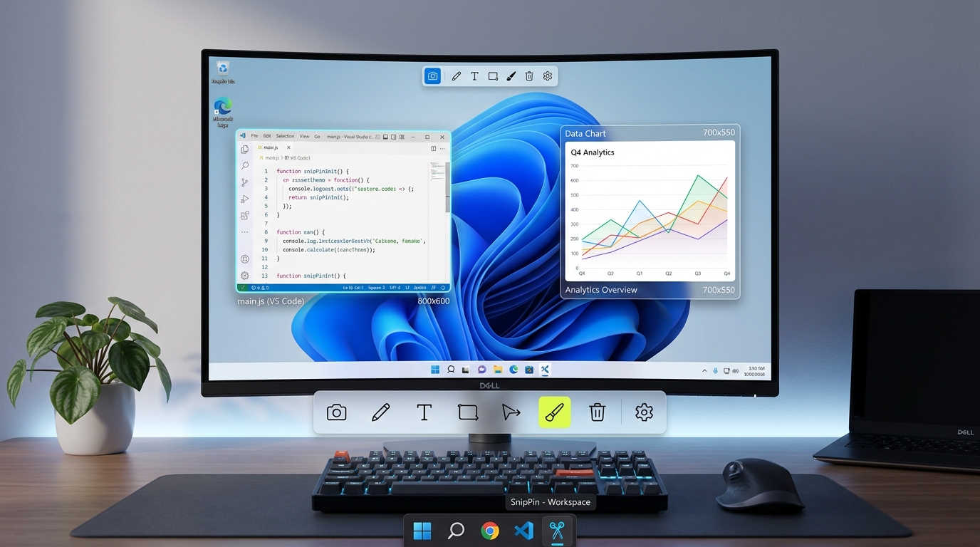Open Run and Debug in VS Code sidebar
This screenshot has height=547, width=980.
(245, 199)
